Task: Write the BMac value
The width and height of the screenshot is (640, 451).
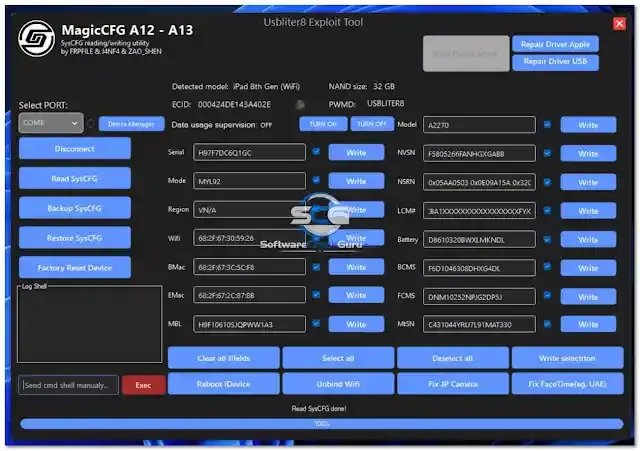Action: point(356,267)
